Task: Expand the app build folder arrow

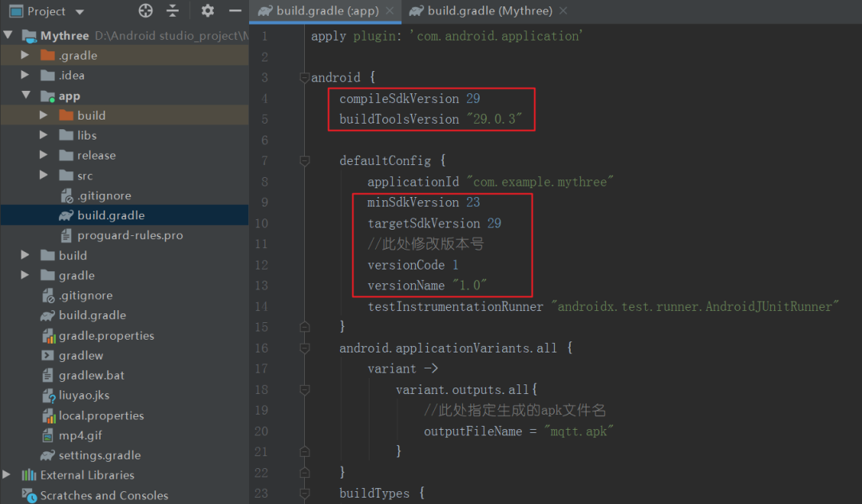Action: 43,115
